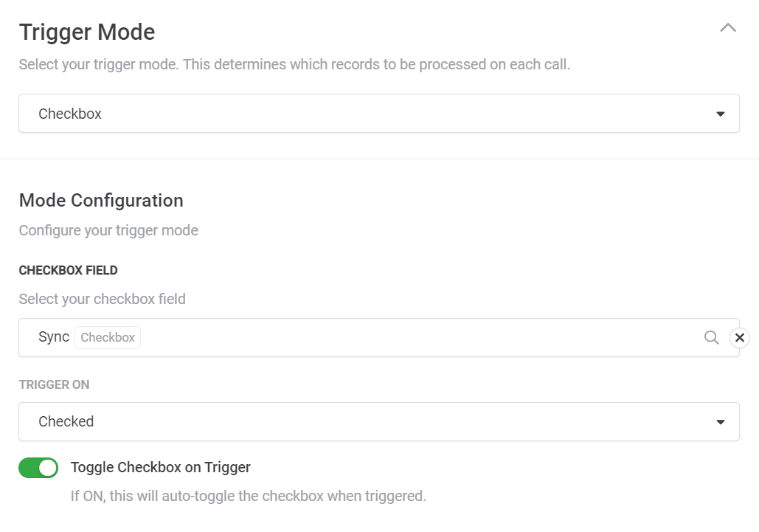Click empty area inside checkbox field search box
This screenshot has height=532, width=759.
413,337
